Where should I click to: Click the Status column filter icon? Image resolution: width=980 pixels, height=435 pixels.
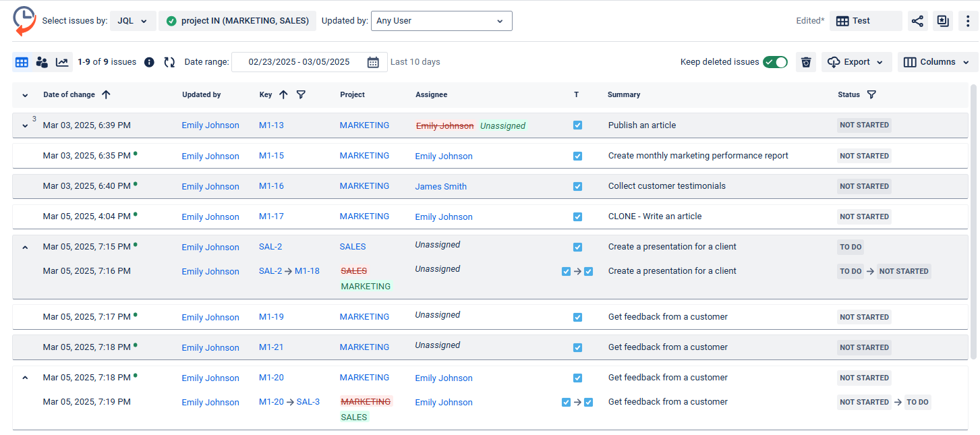click(871, 95)
